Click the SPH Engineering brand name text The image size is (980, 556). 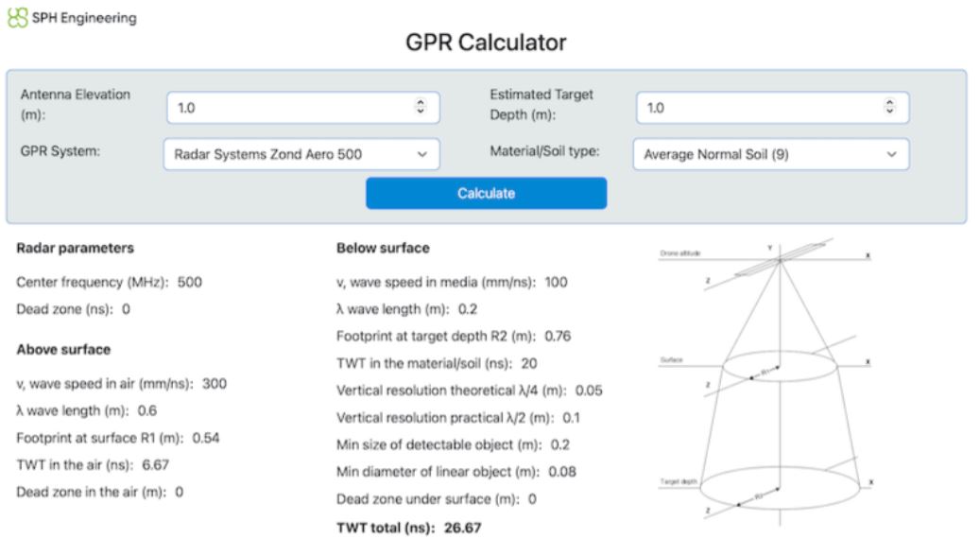[x=80, y=17]
